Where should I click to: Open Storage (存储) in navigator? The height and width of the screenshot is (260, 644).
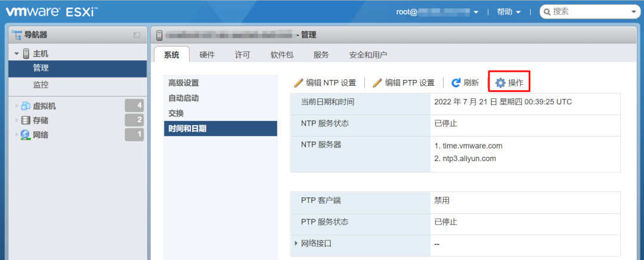pos(41,120)
